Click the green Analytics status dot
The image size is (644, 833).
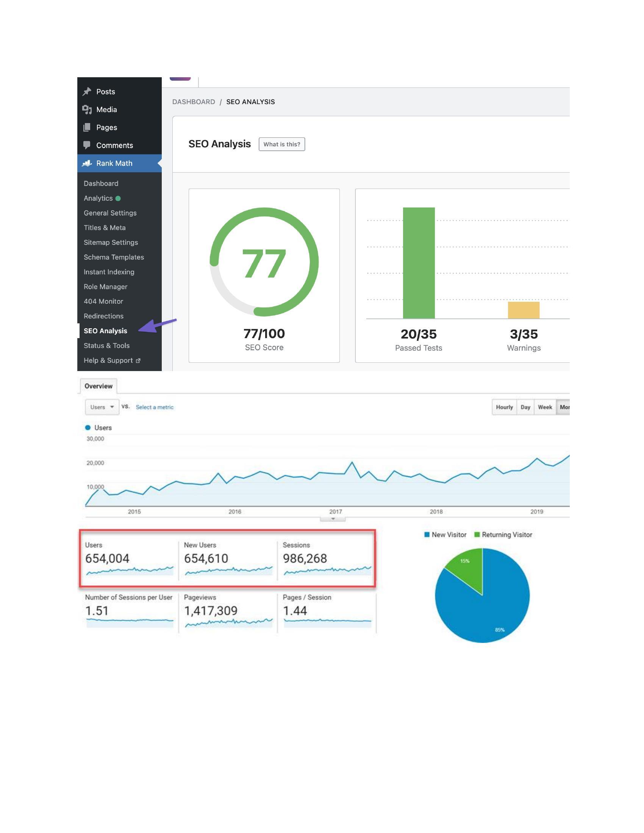click(x=118, y=198)
